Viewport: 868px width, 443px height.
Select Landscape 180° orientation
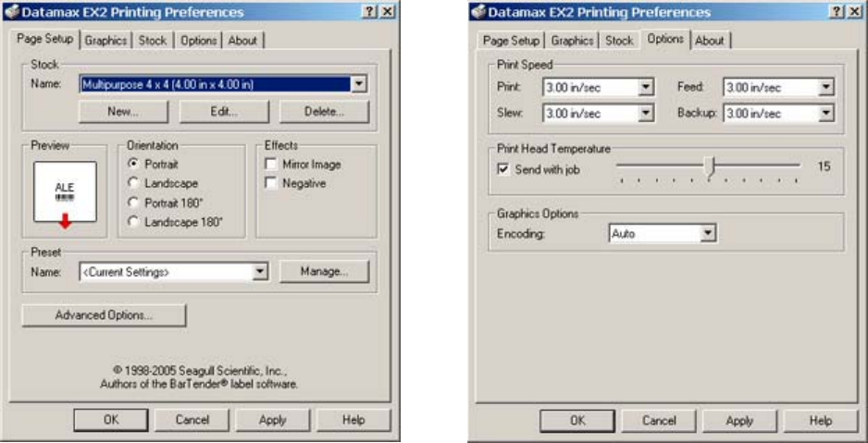click(x=133, y=222)
